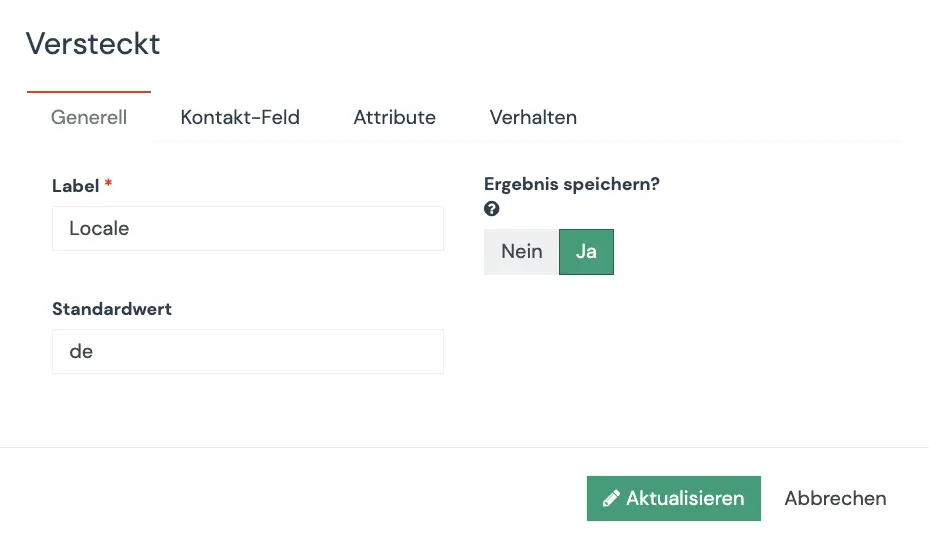The width and height of the screenshot is (930, 546).
Task: Switch to the Kontakt-Feld tab
Action: click(240, 117)
